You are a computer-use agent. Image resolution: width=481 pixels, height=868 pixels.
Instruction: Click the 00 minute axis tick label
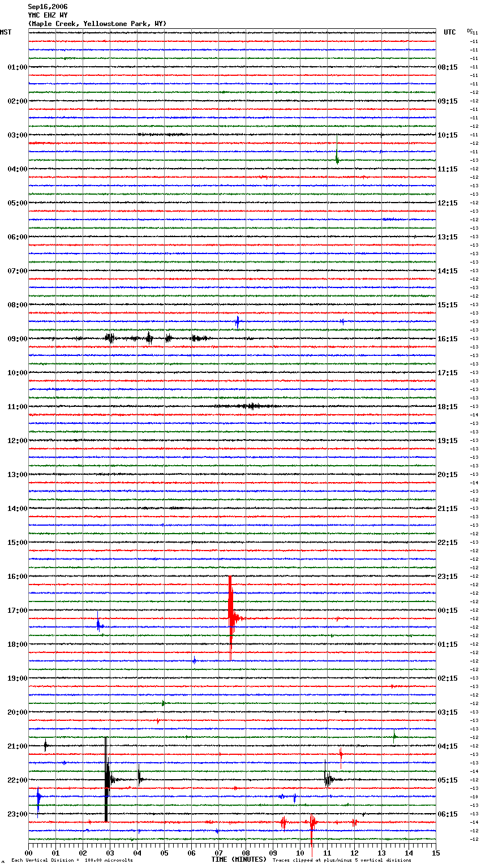(28, 853)
